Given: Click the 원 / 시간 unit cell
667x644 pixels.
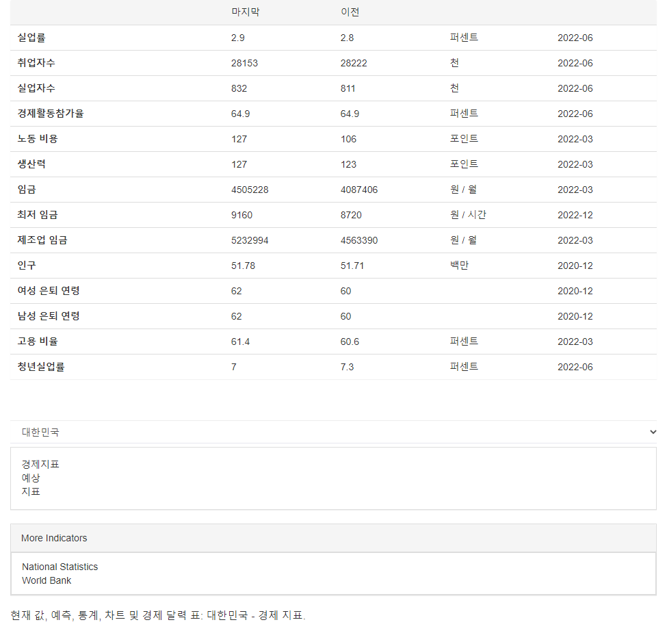Looking at the screenshot, I should click(x=468, y=215).
